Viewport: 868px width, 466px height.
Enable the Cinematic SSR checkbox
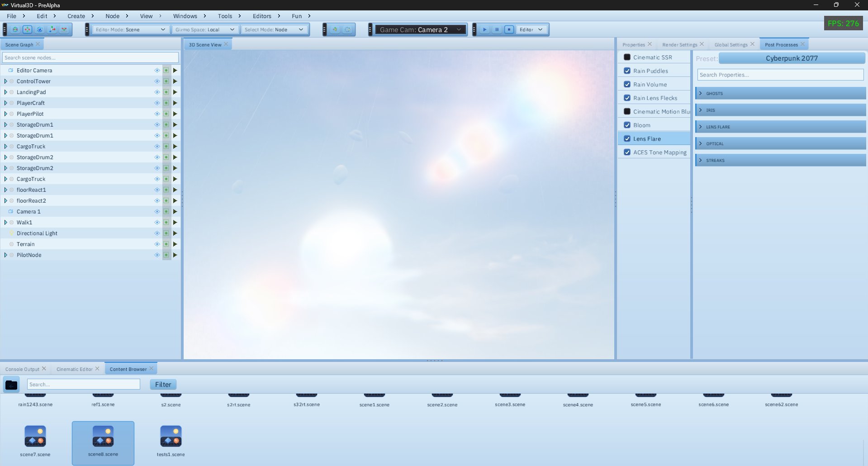627,57
